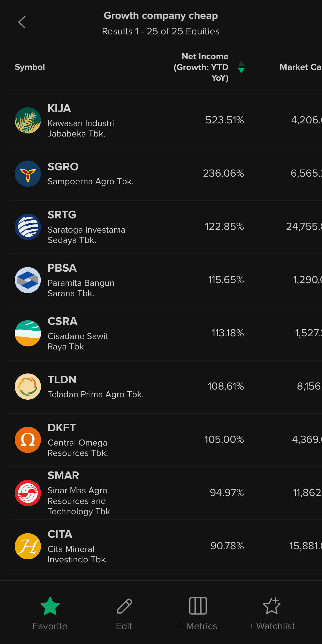
Task: Tap the Sampoerna Agro SGRO logo
Action: coord(28,174)
